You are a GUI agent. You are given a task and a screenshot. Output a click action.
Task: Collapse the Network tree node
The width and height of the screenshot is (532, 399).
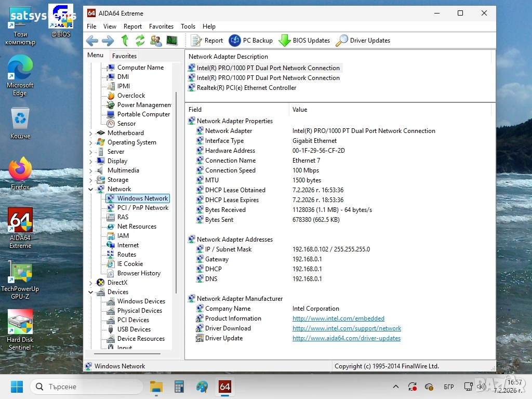[x=91, y=190]
